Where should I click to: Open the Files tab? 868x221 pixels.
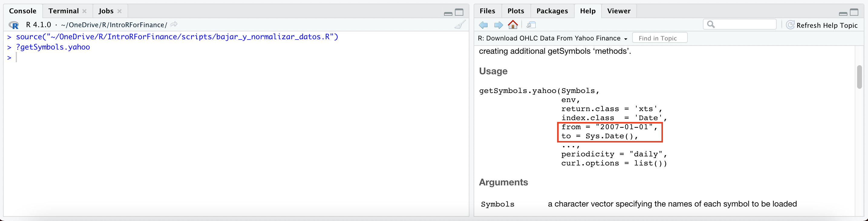click(487, 11)
